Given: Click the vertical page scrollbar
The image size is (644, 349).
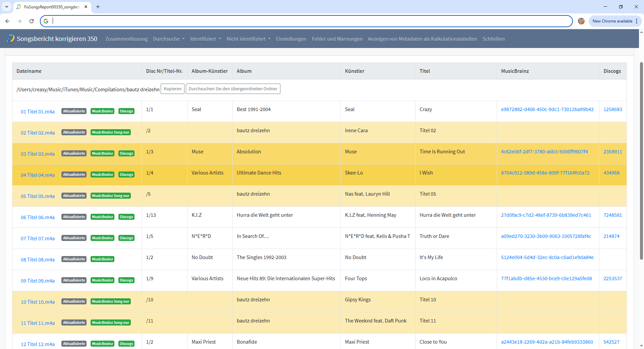Looking at the screenshot, I should 641,161.
